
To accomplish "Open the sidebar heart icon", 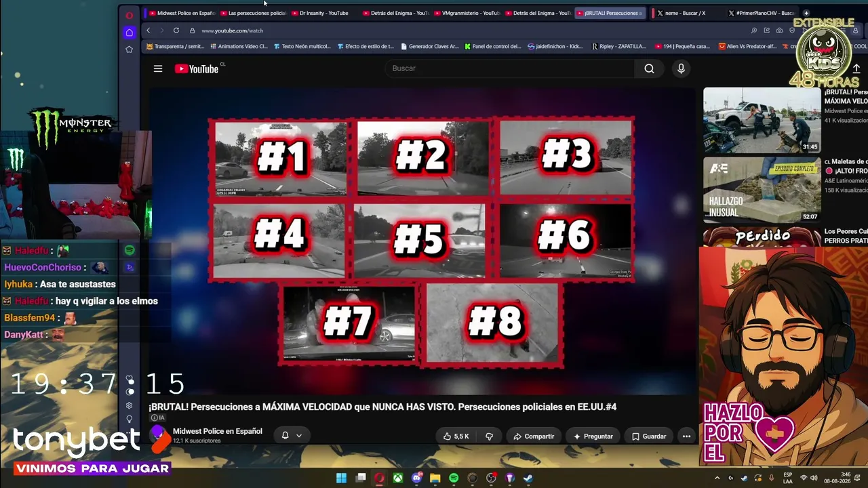I will pos(130,379).
